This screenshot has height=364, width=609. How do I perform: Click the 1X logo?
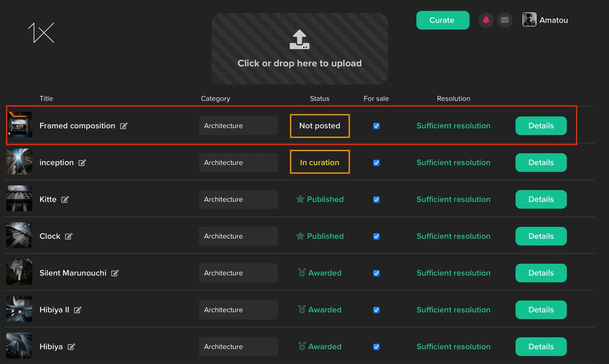[x=41, y=33]
